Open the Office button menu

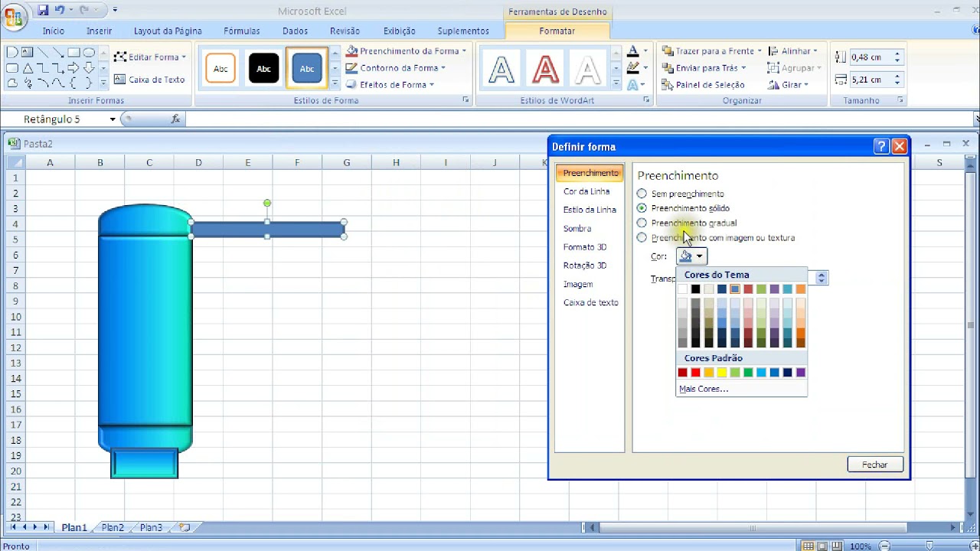(x=14, y=17)
